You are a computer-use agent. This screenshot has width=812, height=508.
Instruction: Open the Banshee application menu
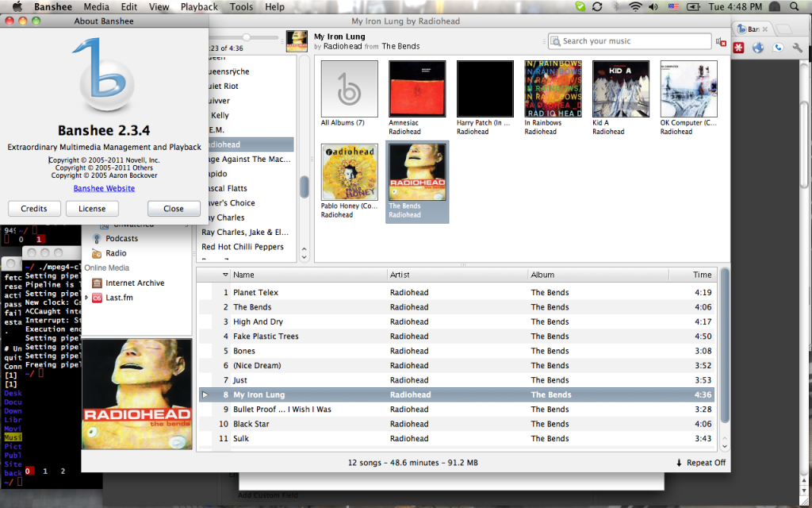click(x=53, y=6)
